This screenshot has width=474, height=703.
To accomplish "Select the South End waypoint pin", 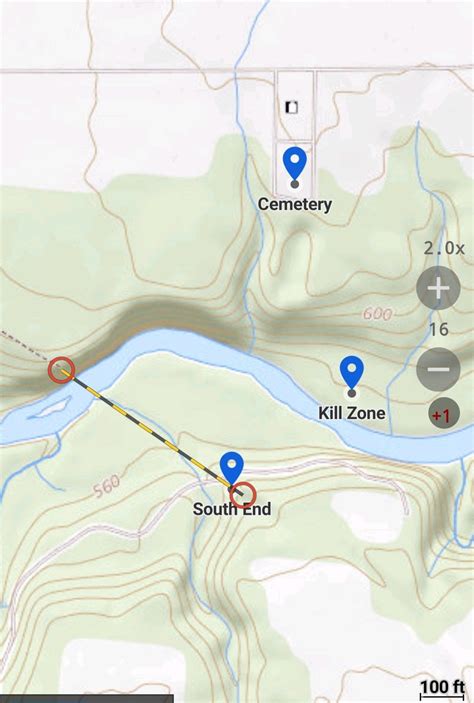I will [231, 470].
